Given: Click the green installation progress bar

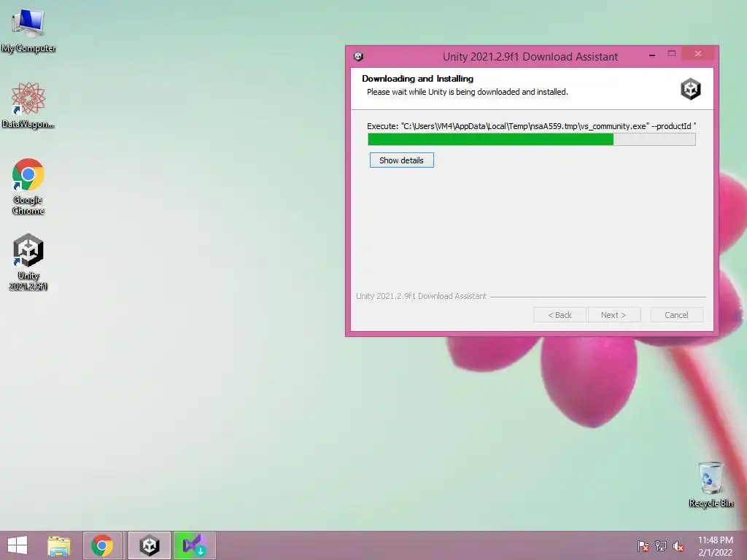Looking at the screenshot, I should [532, 139].
